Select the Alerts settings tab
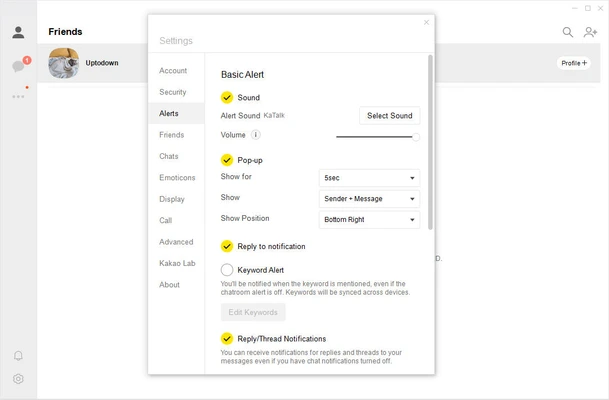The image size is (609, 400). click(176, 113)
